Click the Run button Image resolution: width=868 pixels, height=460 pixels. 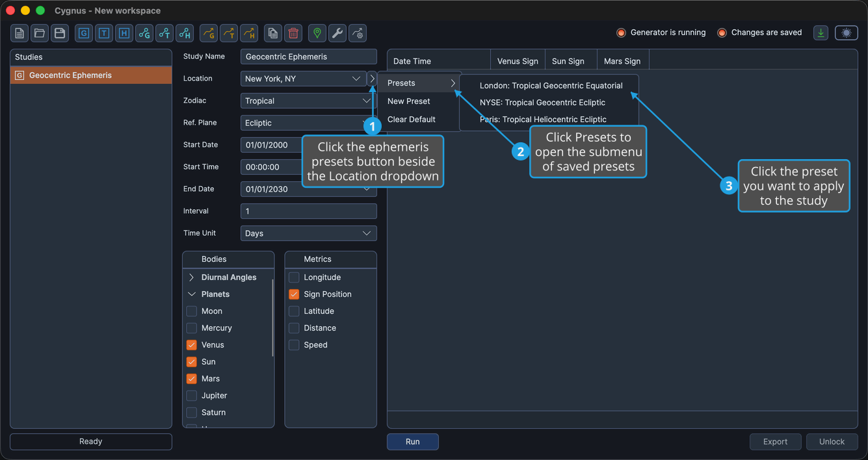[x=413, y=442]
